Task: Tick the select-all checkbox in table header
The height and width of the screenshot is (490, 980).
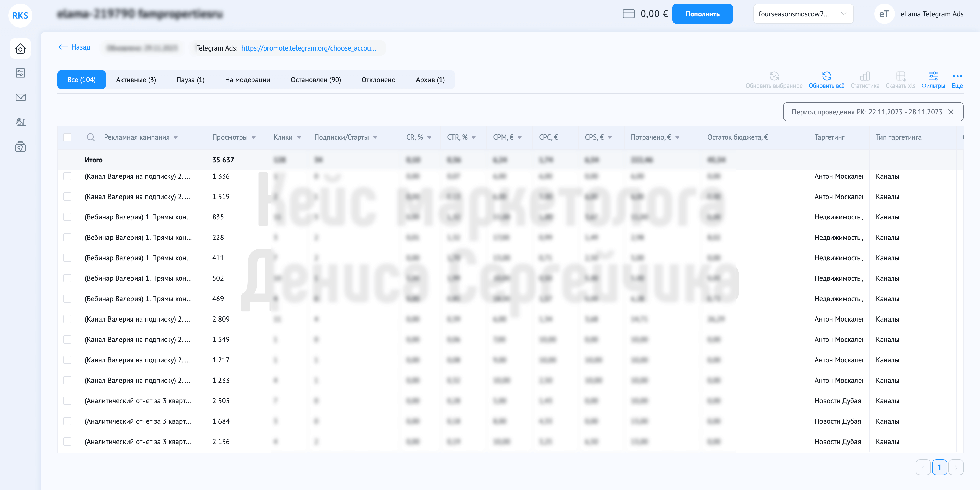Action: tap(67, 137)
